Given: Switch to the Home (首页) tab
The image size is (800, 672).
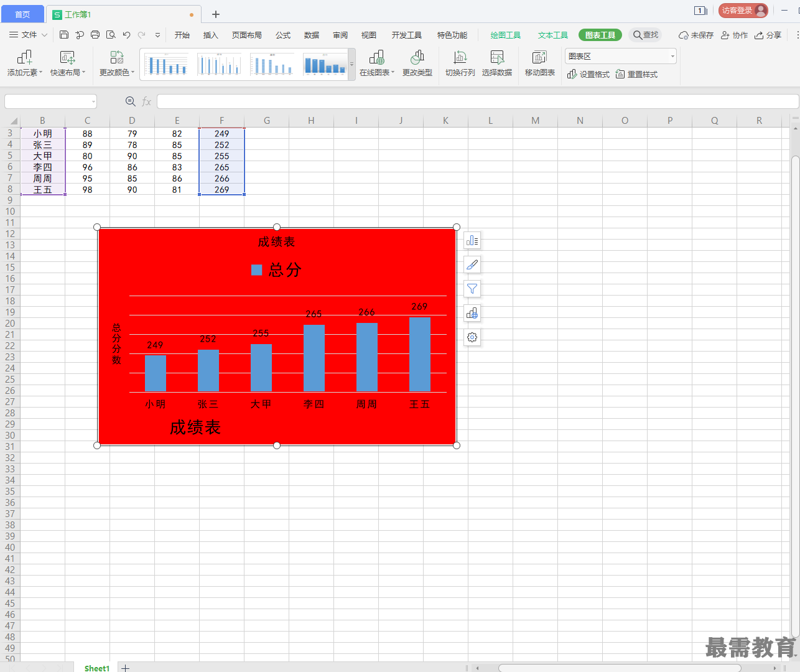Looking at the screenshot, I should [x=22, y=14].
